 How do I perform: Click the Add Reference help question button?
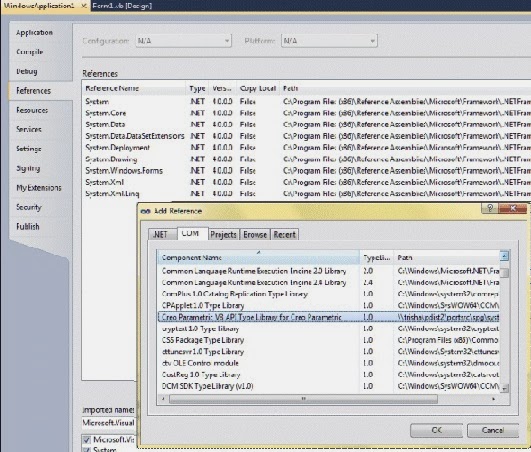coord(490,208)
